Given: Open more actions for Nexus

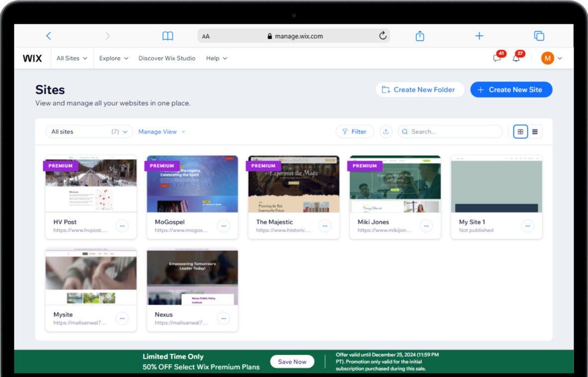Looking at the screenshot, I should click(223, 318).
